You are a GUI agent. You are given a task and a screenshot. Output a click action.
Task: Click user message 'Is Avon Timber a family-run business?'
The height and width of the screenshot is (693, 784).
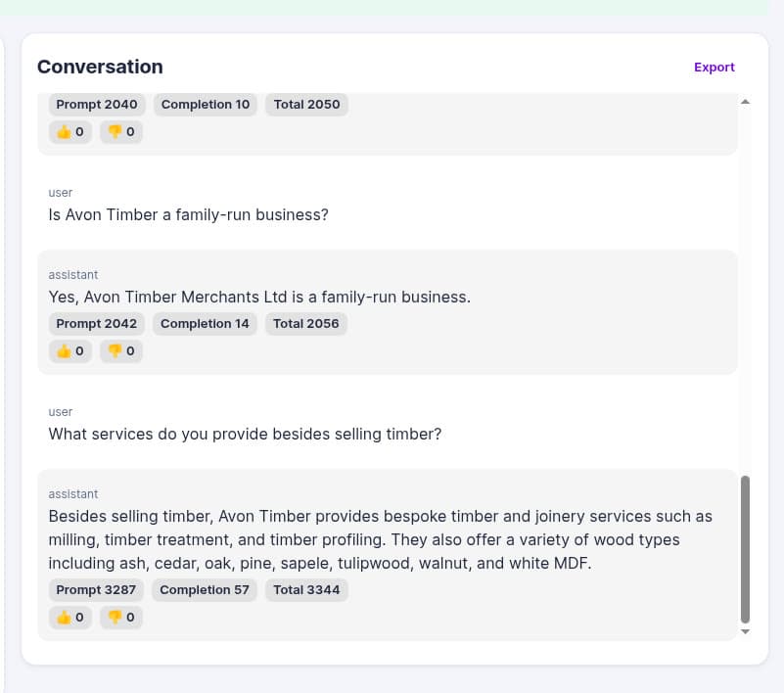click(188, 214)
